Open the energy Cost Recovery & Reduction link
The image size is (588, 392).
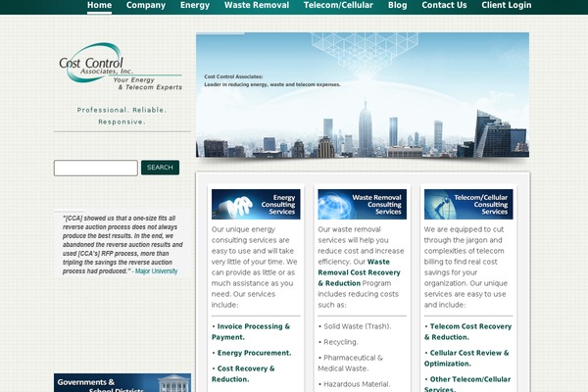[243, 373]
